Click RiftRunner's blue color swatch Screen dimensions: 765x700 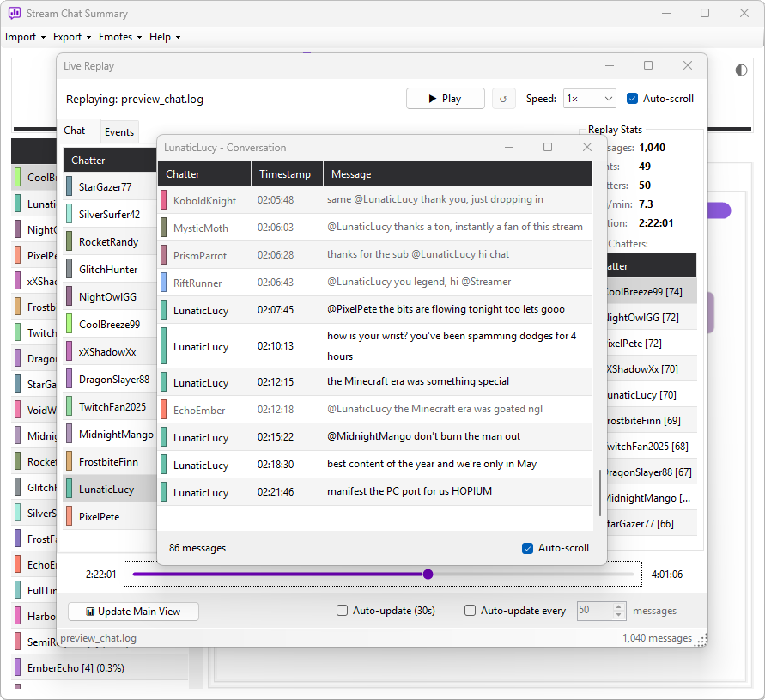click(164, 283)
